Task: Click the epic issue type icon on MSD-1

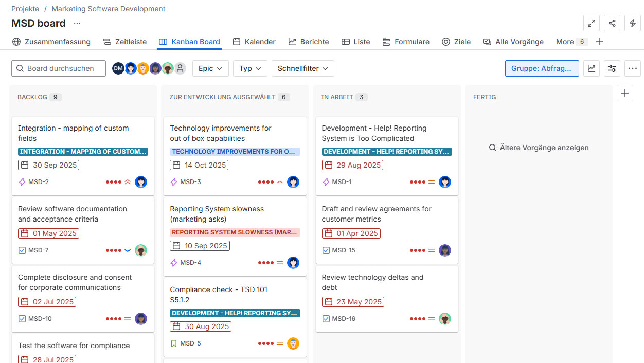Action: click(326, 182)
